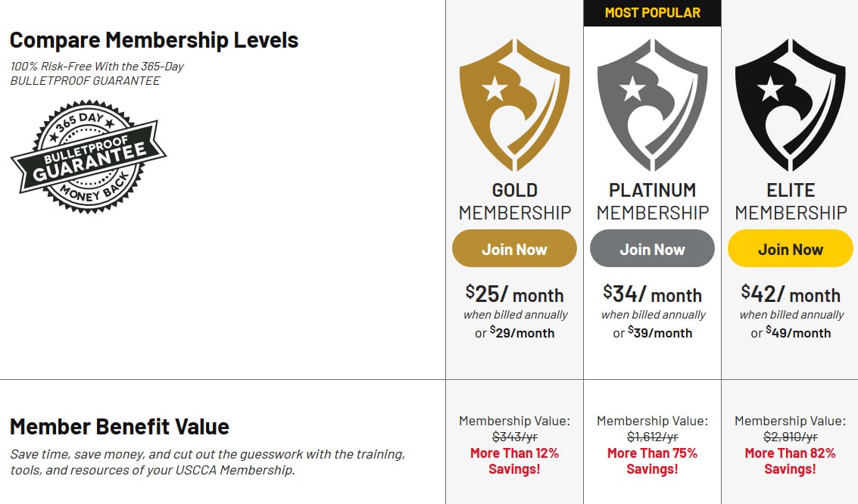Click More Than 12% Savings text
Viewport: 858px width, 504px height.
coord(514,461)
